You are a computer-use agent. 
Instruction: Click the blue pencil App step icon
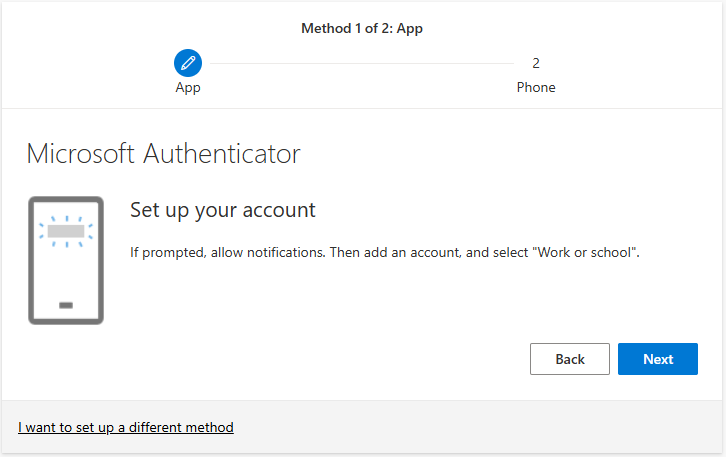[x=188, y=63]
